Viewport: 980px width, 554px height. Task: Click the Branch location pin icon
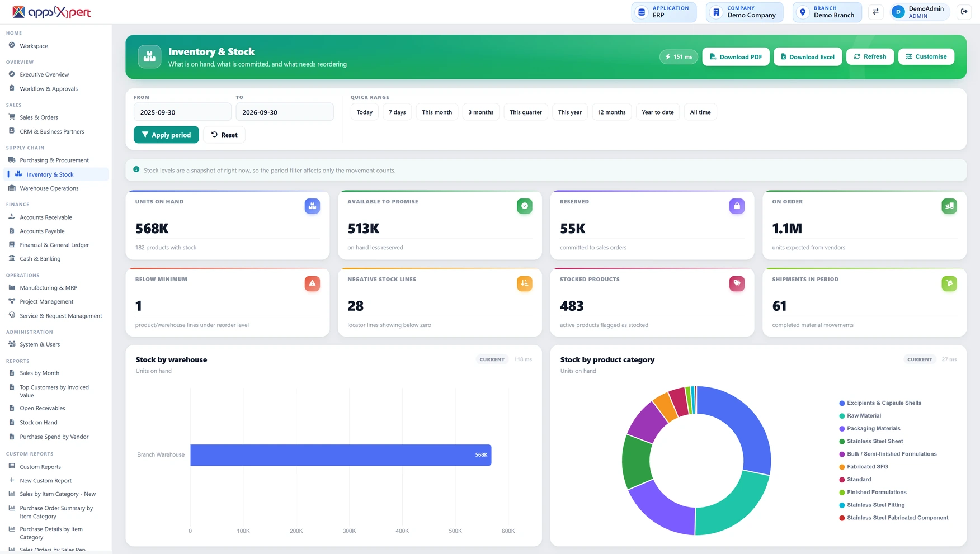coord(803,12)
